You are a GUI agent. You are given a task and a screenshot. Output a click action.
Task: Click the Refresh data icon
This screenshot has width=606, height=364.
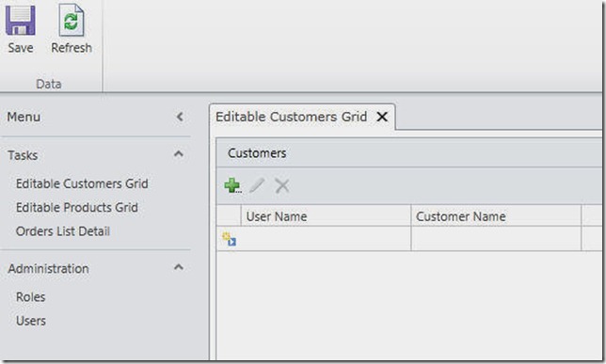(x=72, y=21)
